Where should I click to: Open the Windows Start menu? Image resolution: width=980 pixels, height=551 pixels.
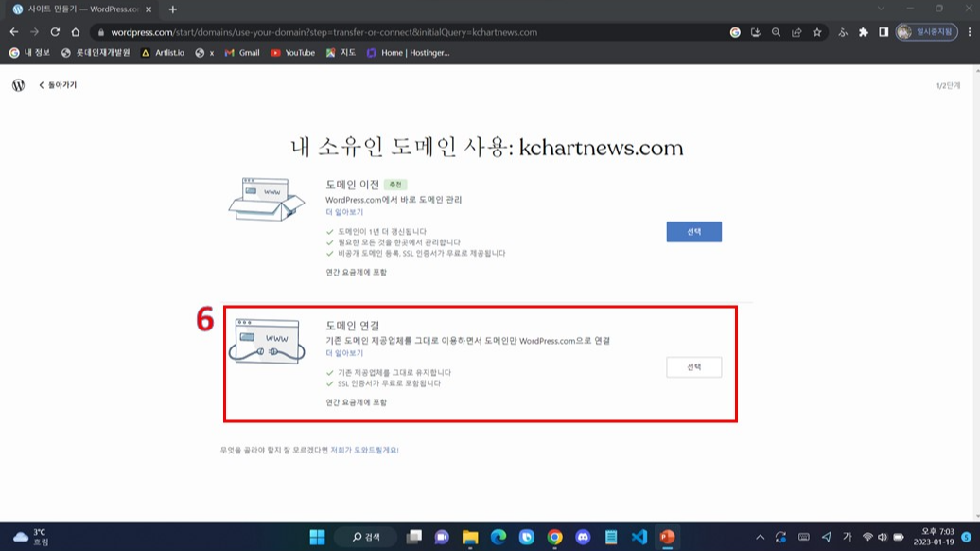tap(317, 537)
